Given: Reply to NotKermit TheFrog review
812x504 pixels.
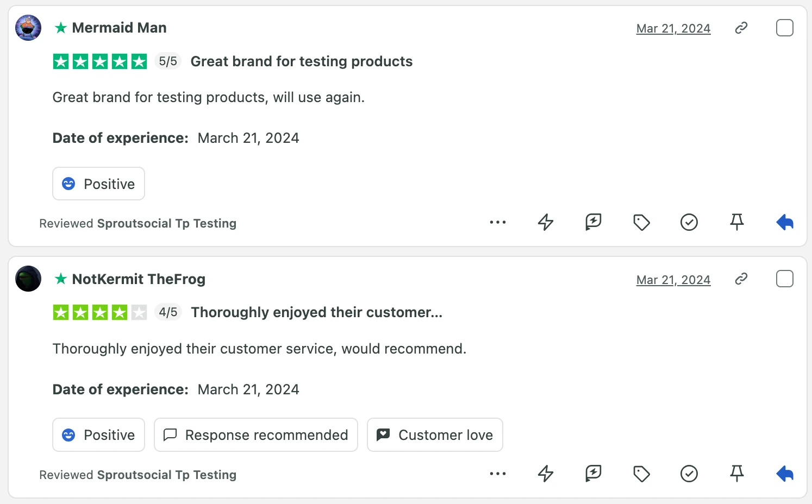Looking at the screenshot, I should point(785,474).
